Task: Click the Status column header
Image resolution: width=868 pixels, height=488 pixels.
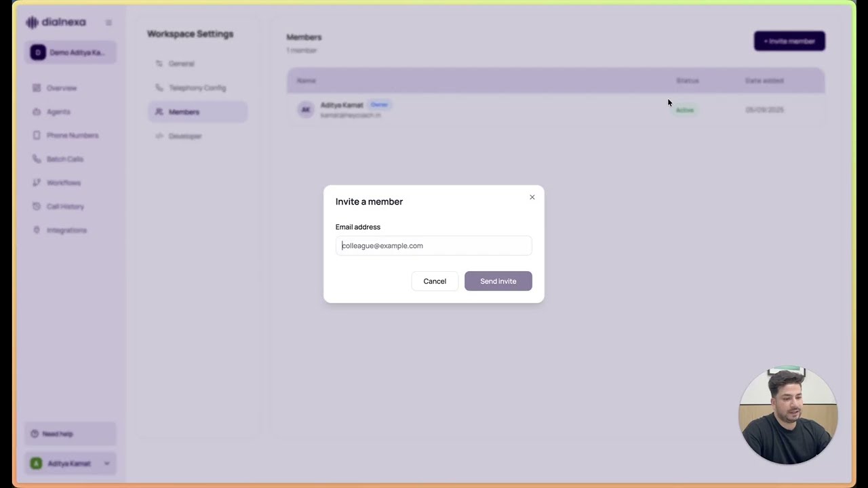Action: (688, 81)
